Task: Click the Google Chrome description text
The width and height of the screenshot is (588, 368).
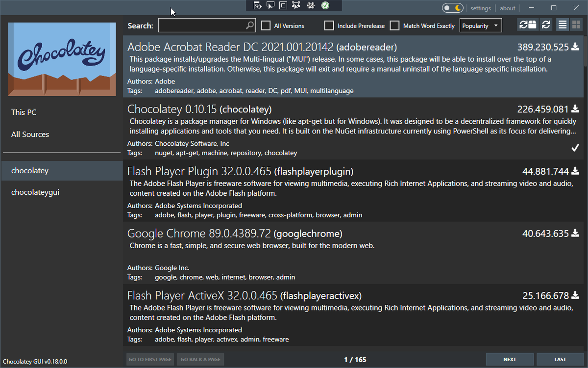Action: [252, 245]
